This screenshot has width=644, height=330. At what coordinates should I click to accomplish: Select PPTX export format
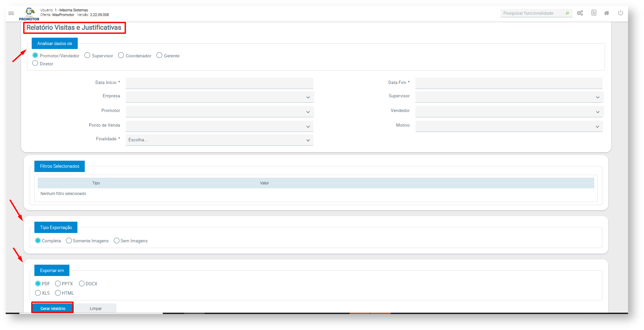tap(58, 284)
